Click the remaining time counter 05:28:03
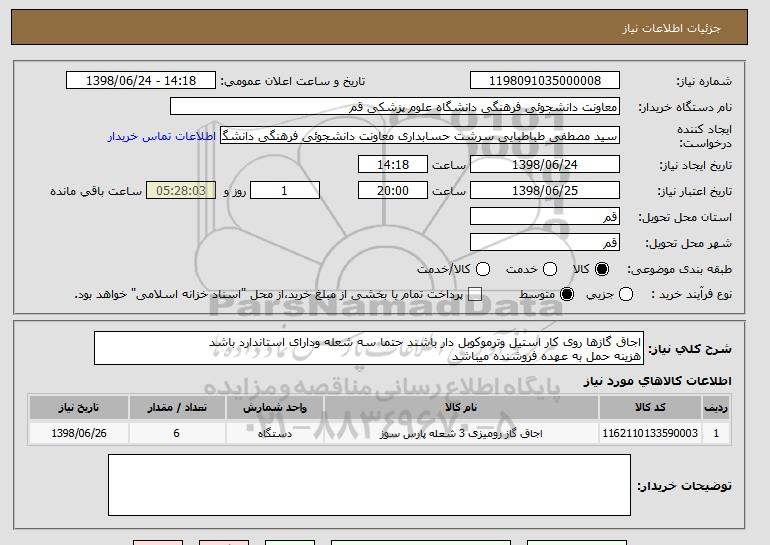Image resolution: width=770 pixels, height=545 pixels. coord(181,191)
